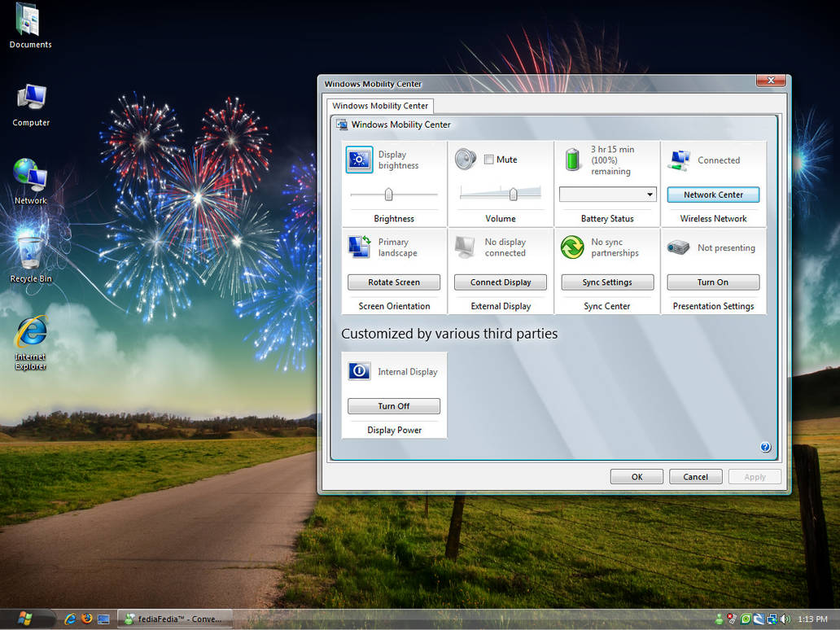The width and height of the screenshot is (840, 630).
Task: Click the Network Center button
Action: point(713,195)
